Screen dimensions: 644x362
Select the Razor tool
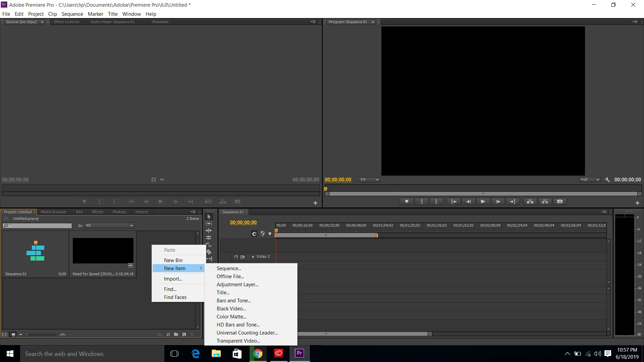coord(209,252)
